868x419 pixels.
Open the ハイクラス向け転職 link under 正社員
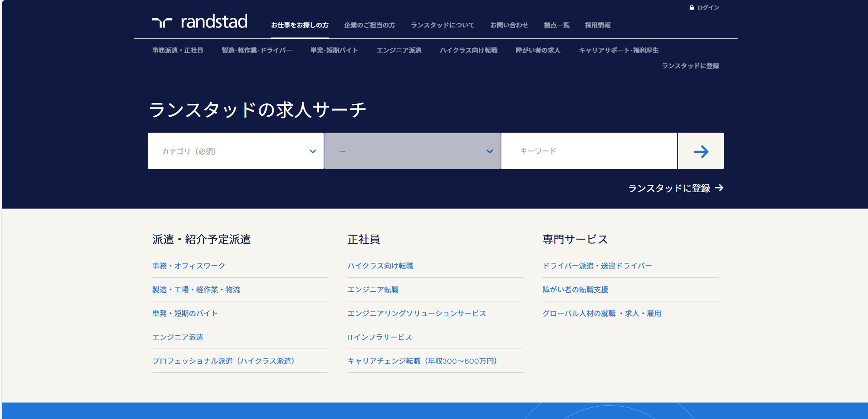coord(380,266)
